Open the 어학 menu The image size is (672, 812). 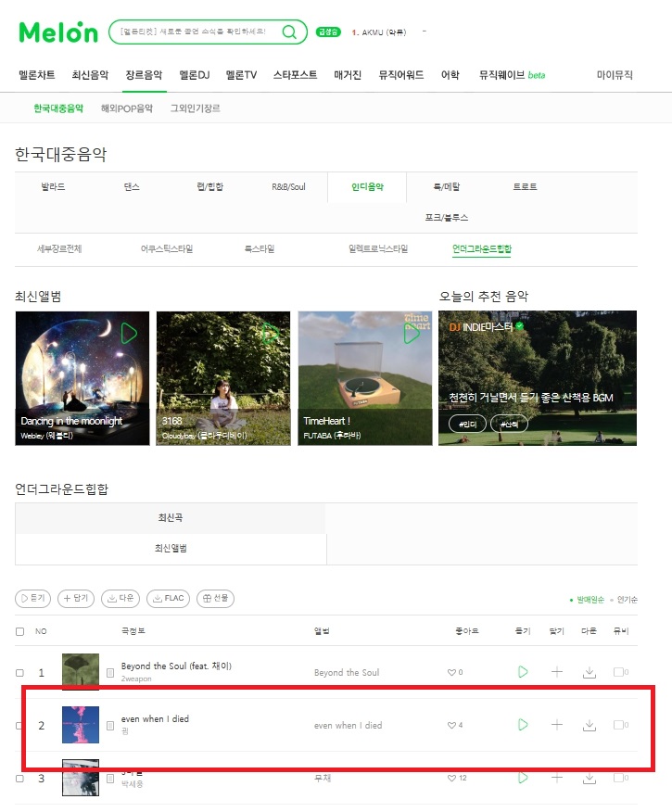450,75
